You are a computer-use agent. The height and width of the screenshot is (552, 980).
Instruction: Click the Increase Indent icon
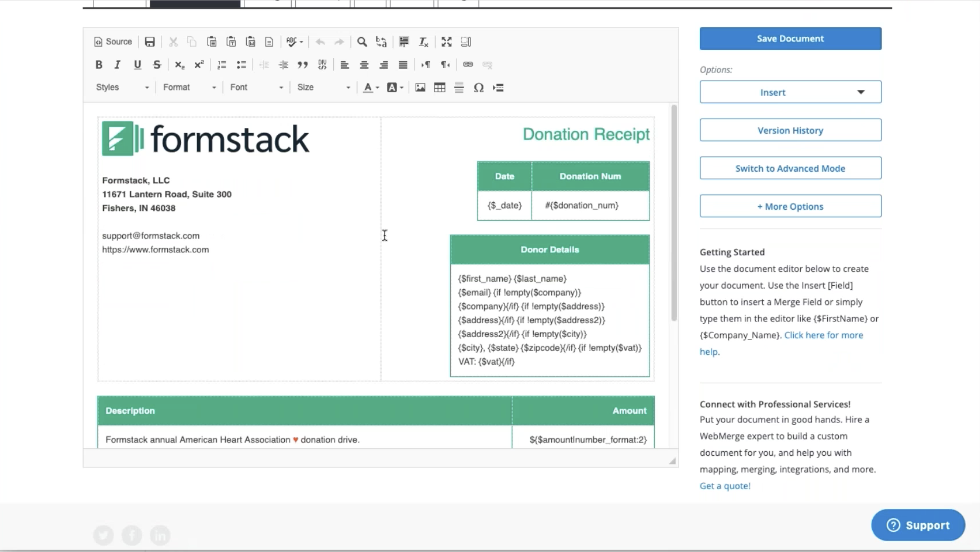284,65
